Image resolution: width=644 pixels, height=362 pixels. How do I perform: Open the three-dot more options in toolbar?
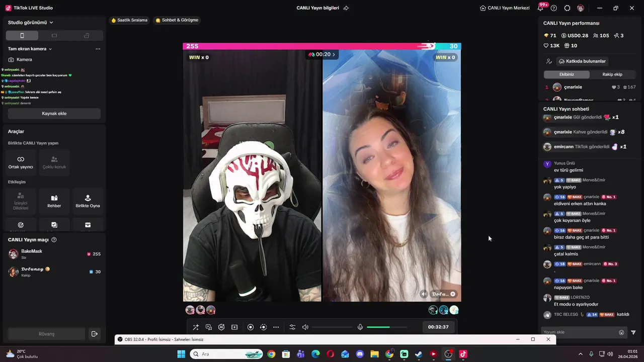[x=276, y=327]
